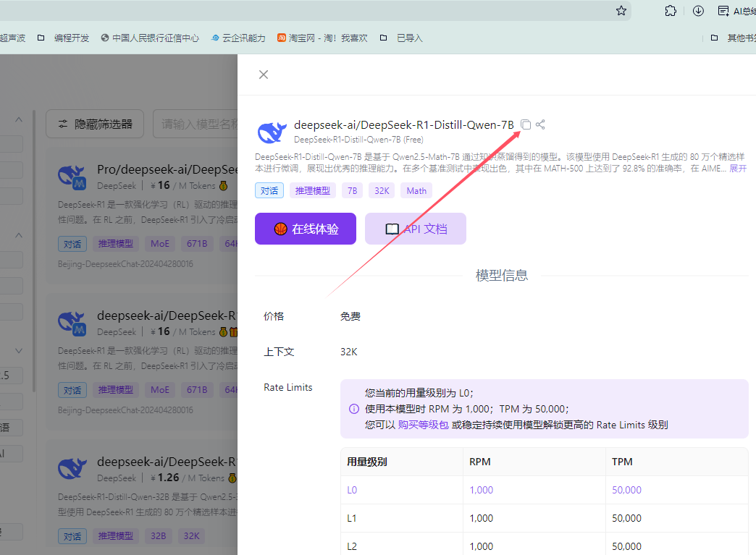Select the 32K tag in detail panel

click(x=382, y=191)
